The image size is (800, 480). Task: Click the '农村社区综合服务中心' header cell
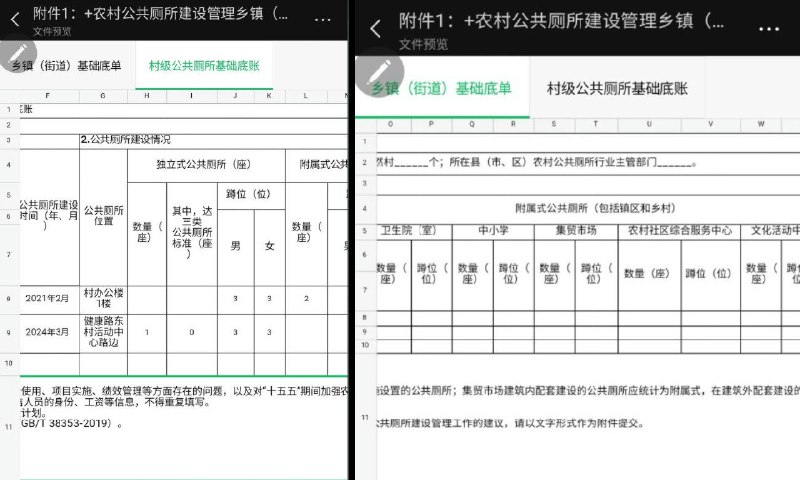679,231
